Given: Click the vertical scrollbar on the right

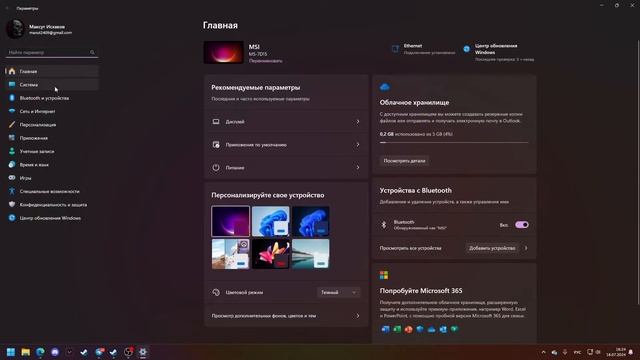Looking at the screenshot, I should point(638,171).
